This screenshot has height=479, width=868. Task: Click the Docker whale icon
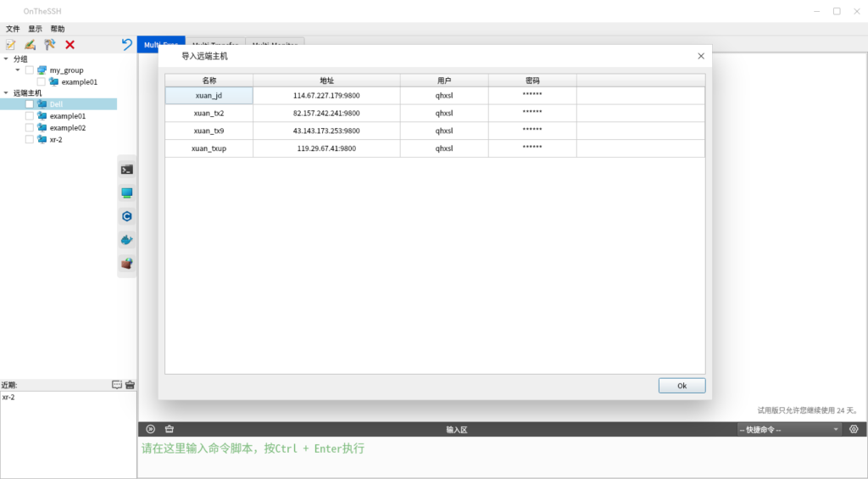click(126, 240)
